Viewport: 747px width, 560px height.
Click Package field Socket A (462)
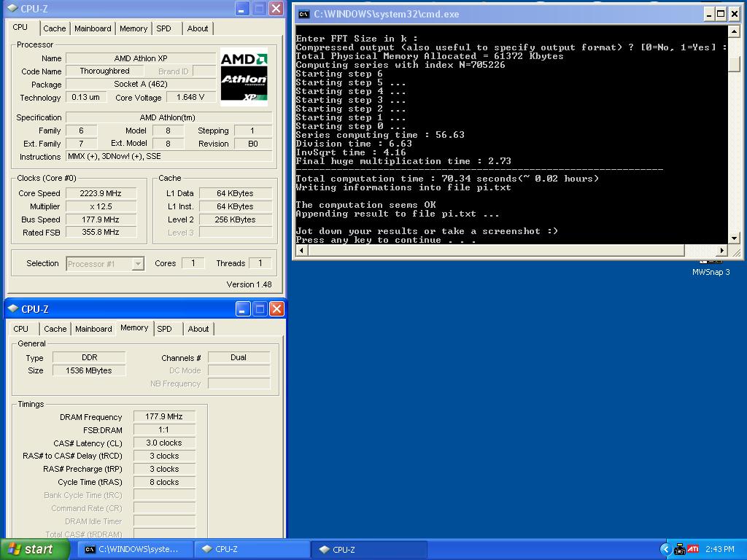coord(141,84)
